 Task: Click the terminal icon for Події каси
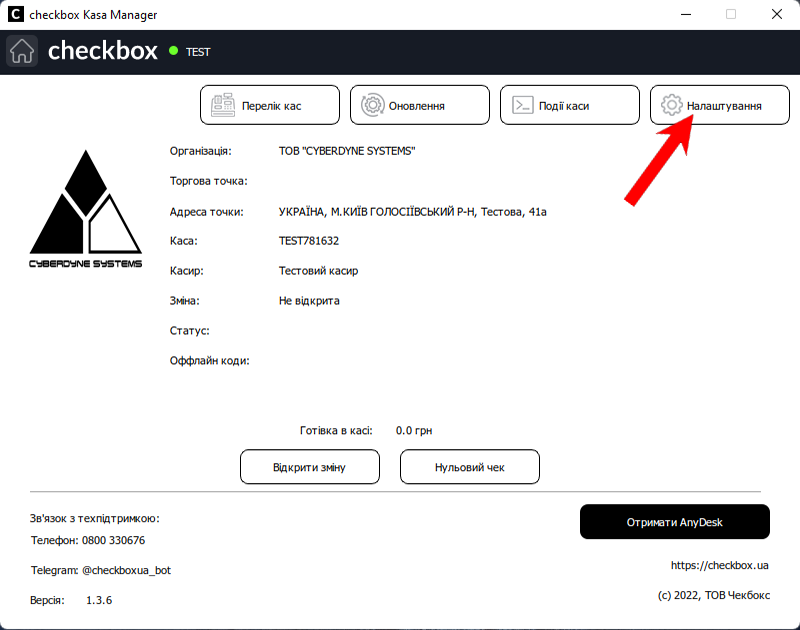click(523, 105)
